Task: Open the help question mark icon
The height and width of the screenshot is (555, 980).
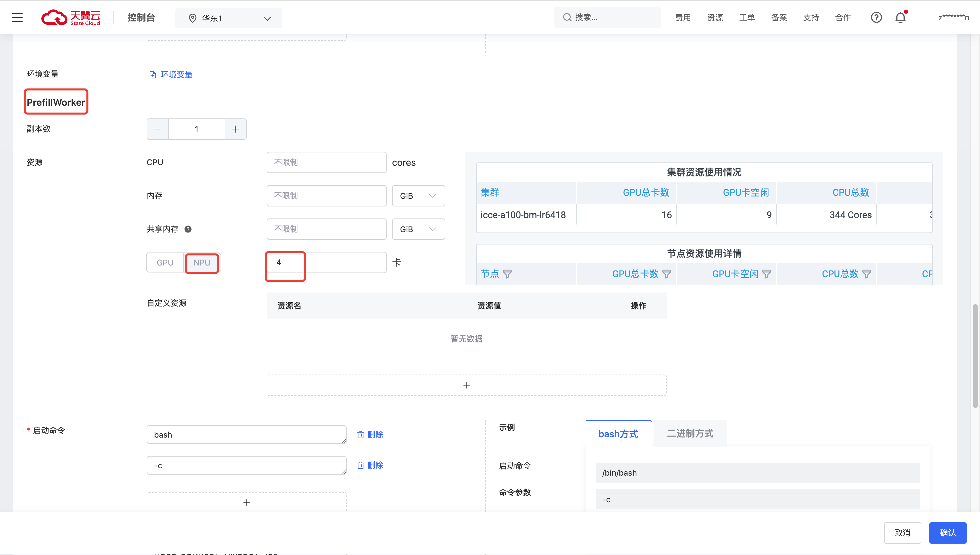Action: coord(876,18)
